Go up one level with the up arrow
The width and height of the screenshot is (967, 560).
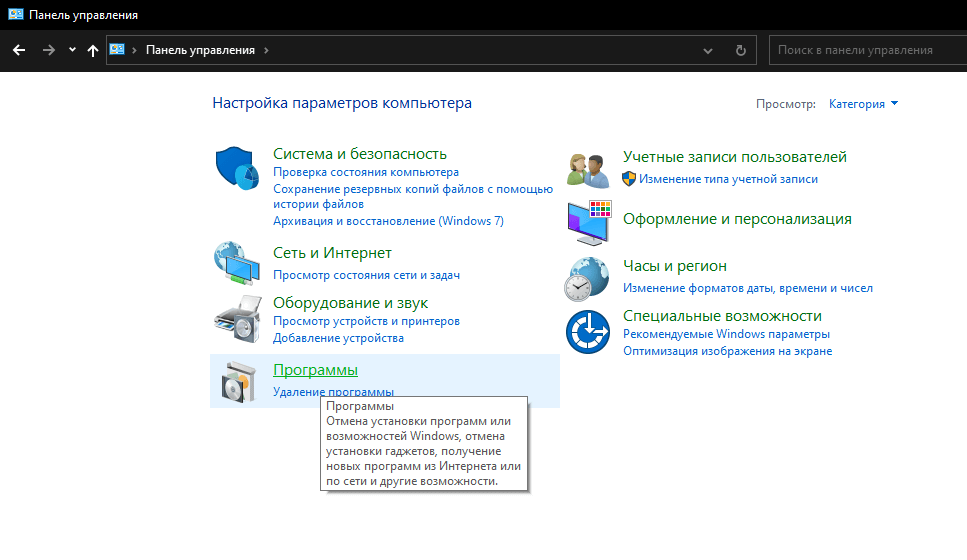93,51
